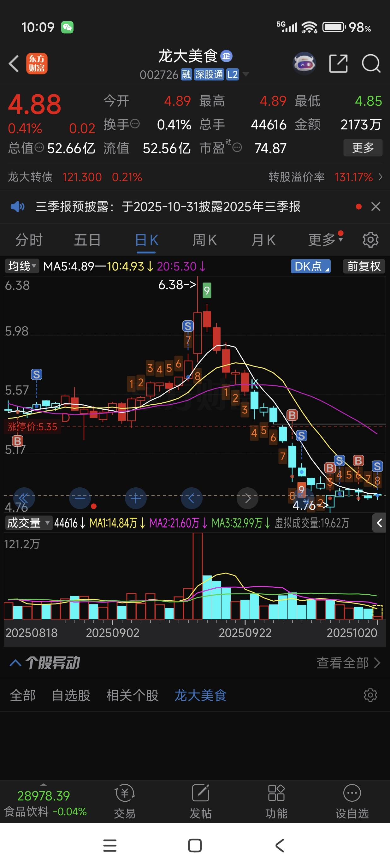Open 发帖 post button

(x=200, y=802)
